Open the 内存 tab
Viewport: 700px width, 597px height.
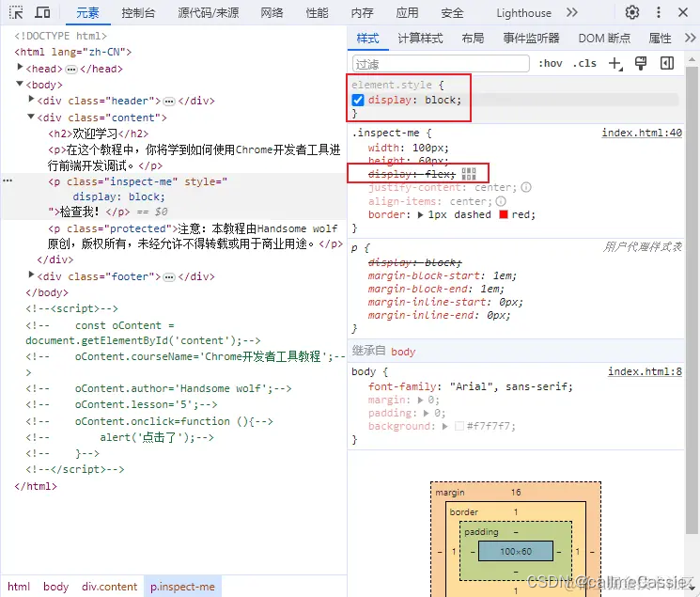click(362, 13)
